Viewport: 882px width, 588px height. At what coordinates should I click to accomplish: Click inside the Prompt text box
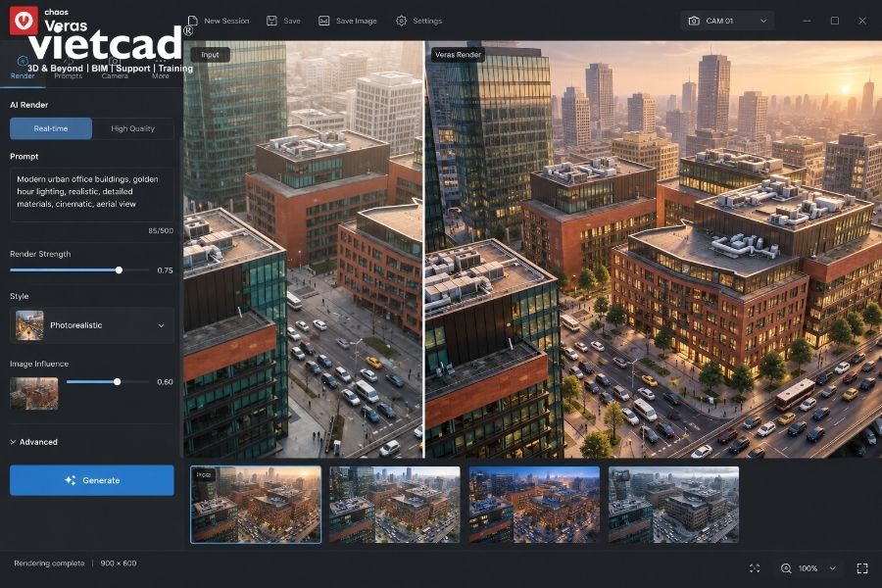92,194
